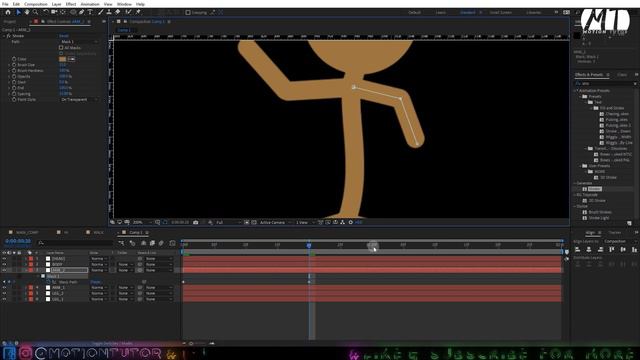Open the resolution Full dropdown
The width and height of the screenshot is (640, 360).
pos(227,222)
